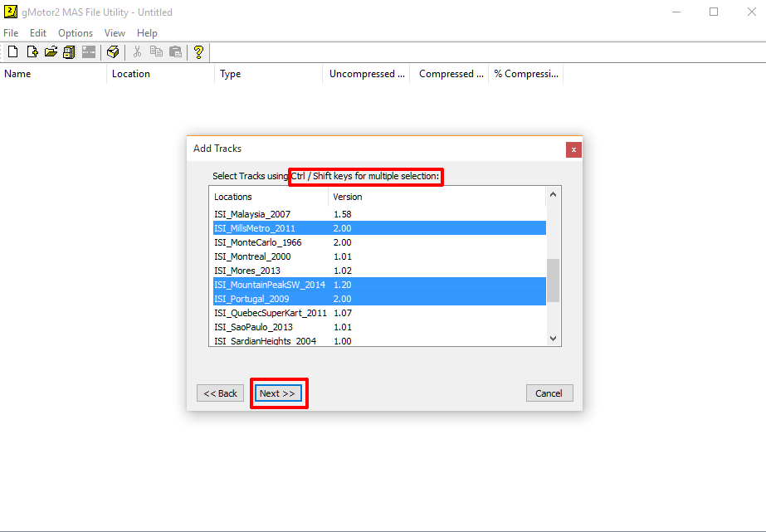Open the Edit menu
The height and width of the screenshot is (532, 766).
click(x=37, y=32)
